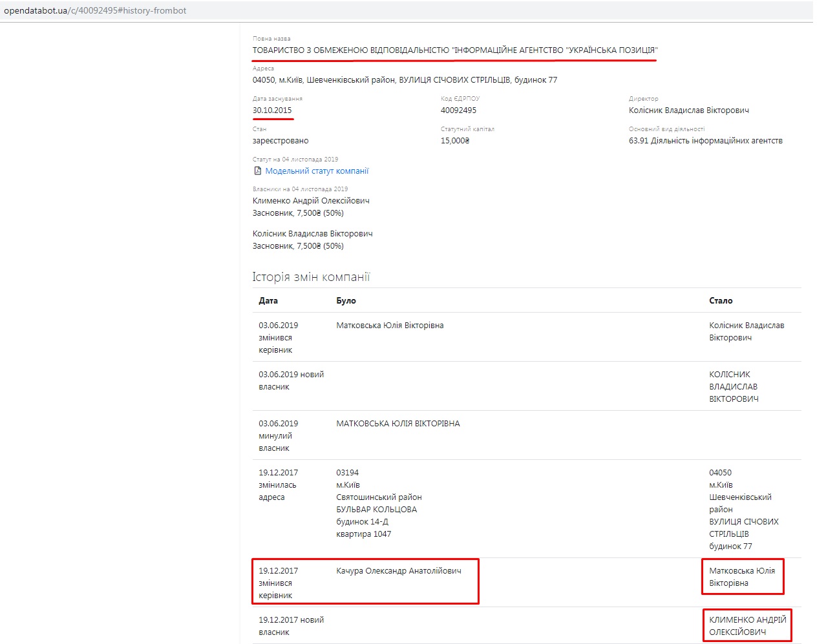Click owner Колісник Владислав Вікторович in founders list
This screenshot has height=644, width=826.
[x=312, y=234]
